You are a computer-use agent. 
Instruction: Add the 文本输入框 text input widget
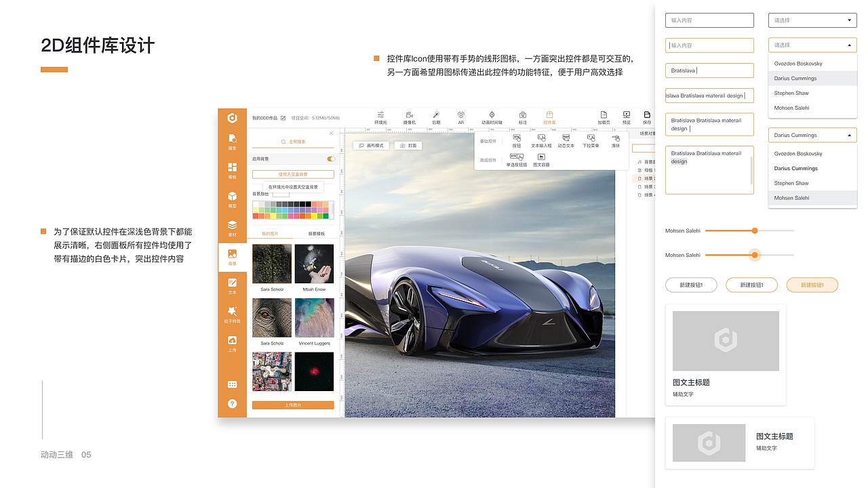[541, 141]
